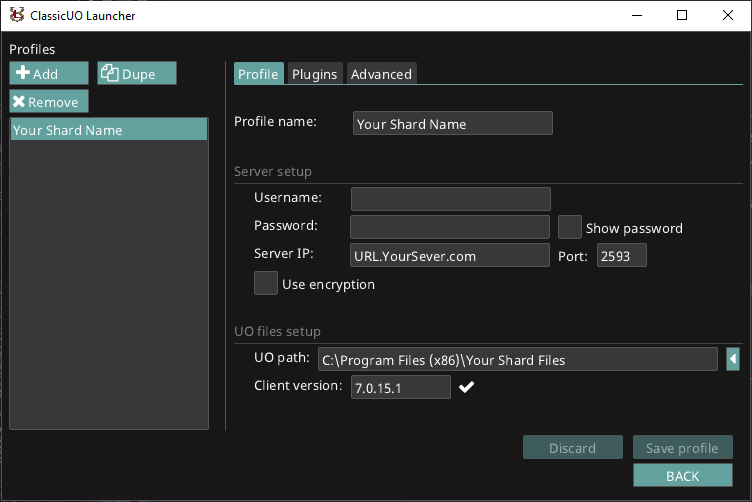Click the 'Profiles' heading label
Viewport: 752px width, 502px height.
32,49
